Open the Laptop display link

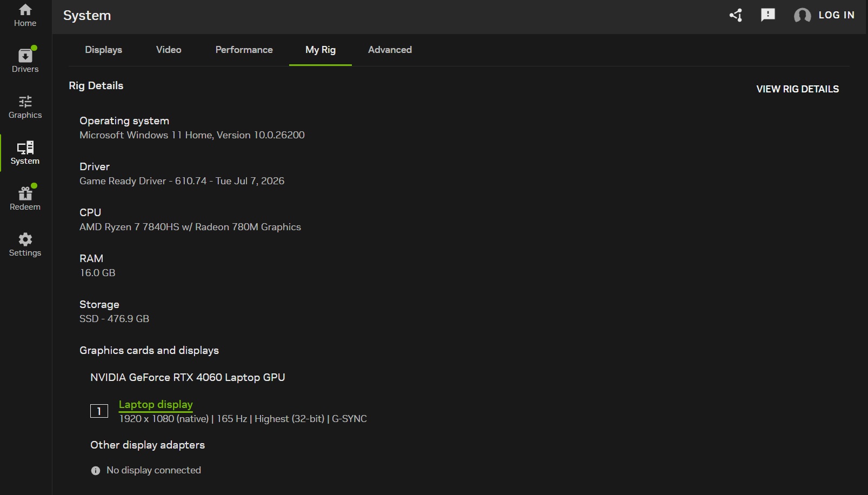tap(156, 404)
